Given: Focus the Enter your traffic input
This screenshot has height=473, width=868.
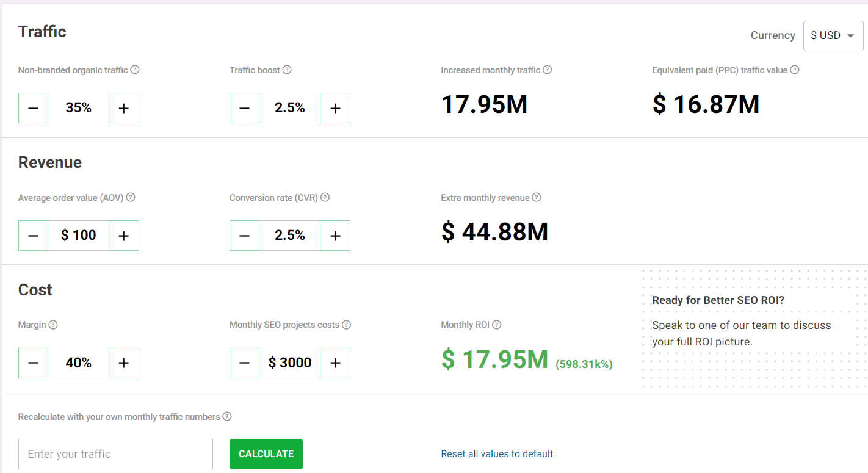Looking at the screenshot, I should (116, 454).
